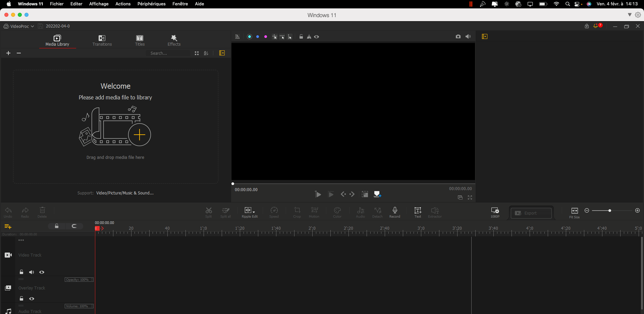
Task: Select the Split scissors tool
Action: [x=209, y=212]
